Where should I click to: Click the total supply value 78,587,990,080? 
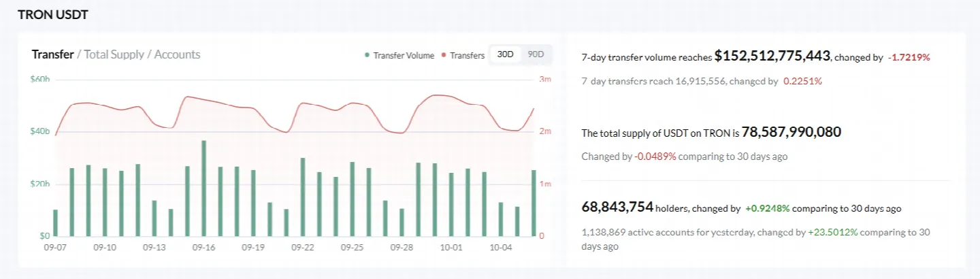pyautogui.click(x=791, y=132)
